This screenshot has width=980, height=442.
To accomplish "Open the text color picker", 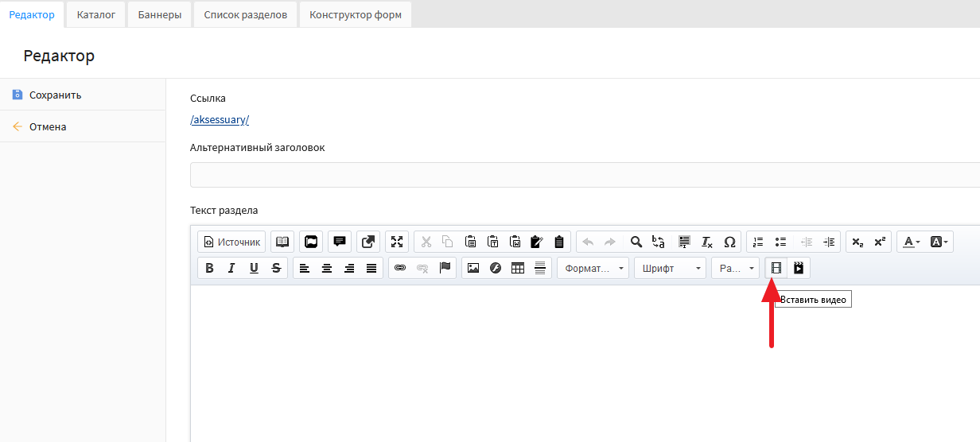I will click(x=909, y=242).
